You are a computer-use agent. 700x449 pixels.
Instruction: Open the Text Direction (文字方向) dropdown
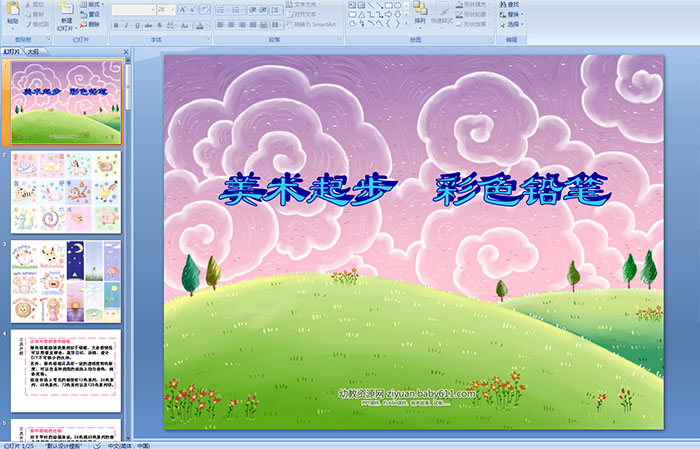click(x=303, y=4)
